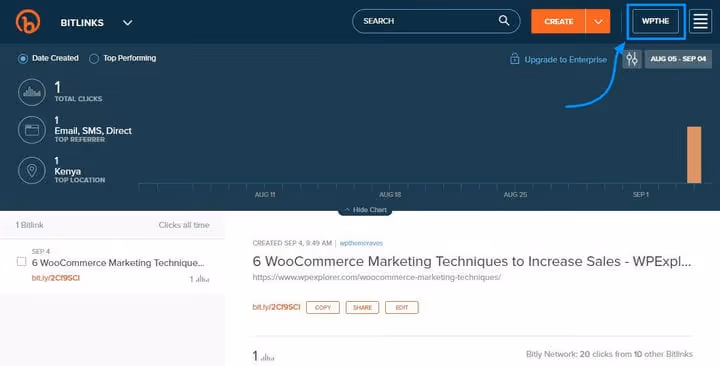
Task: Open the AUG 05 - SEP 04 date range
Action: (x=678, y=59)
